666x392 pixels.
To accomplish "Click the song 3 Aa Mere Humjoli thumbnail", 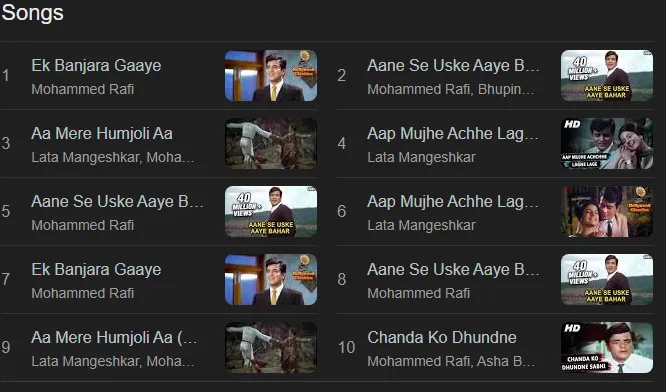I will (271, 144).
